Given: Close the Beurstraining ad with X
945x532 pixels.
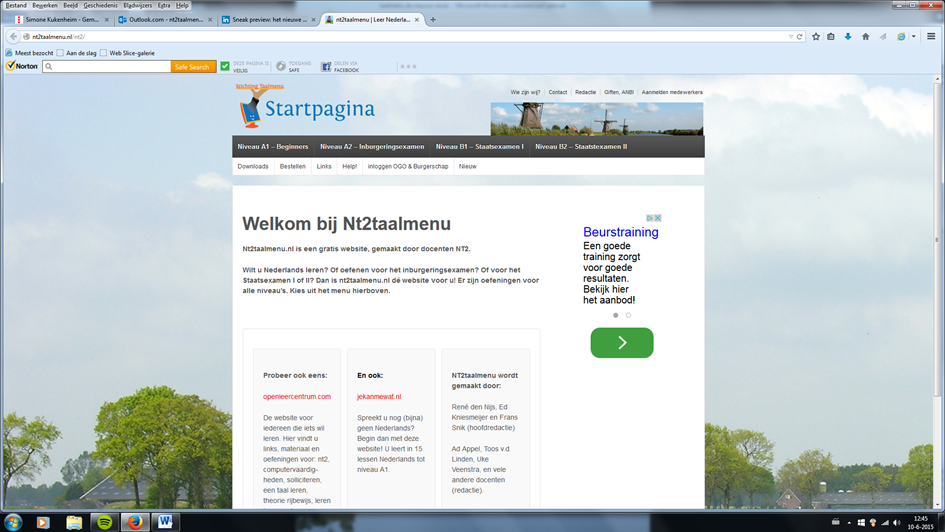Looking at the screenshot, I should 658,218.
